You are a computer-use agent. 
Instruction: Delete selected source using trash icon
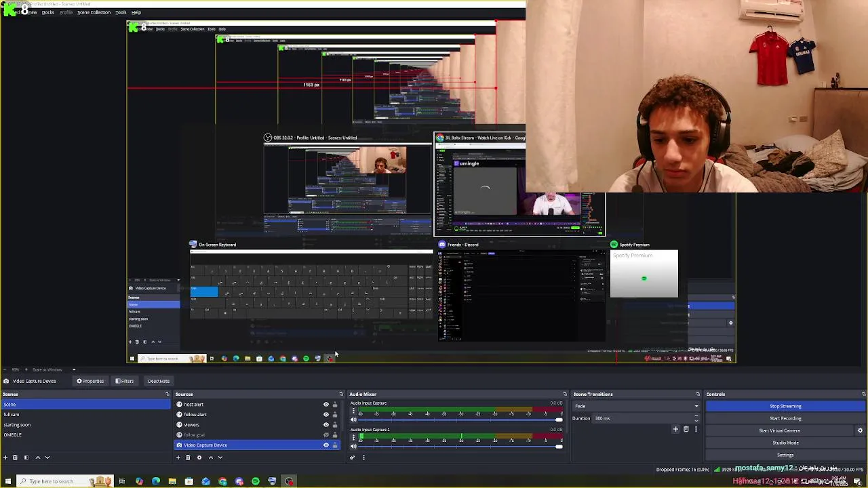point(188,457)
